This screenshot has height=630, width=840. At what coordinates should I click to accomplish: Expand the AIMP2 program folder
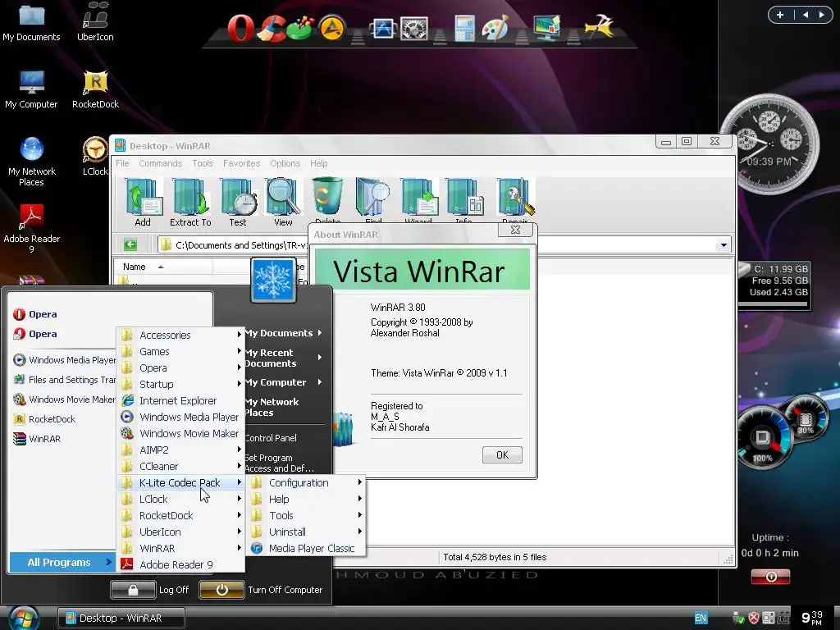(x=181, y=450)
